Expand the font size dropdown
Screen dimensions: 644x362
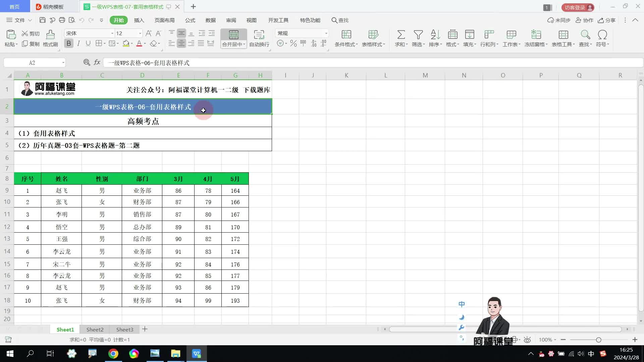[140, 33]
